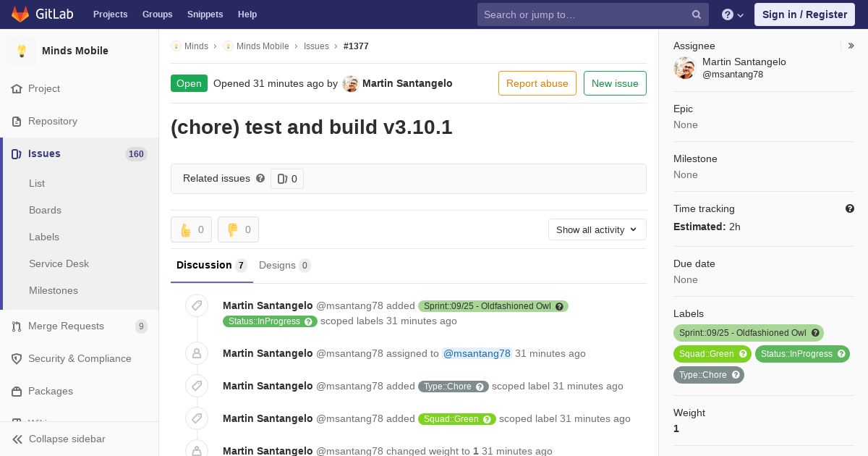
Task: Click related issues count badge
Action: click(x=287, y=179)
